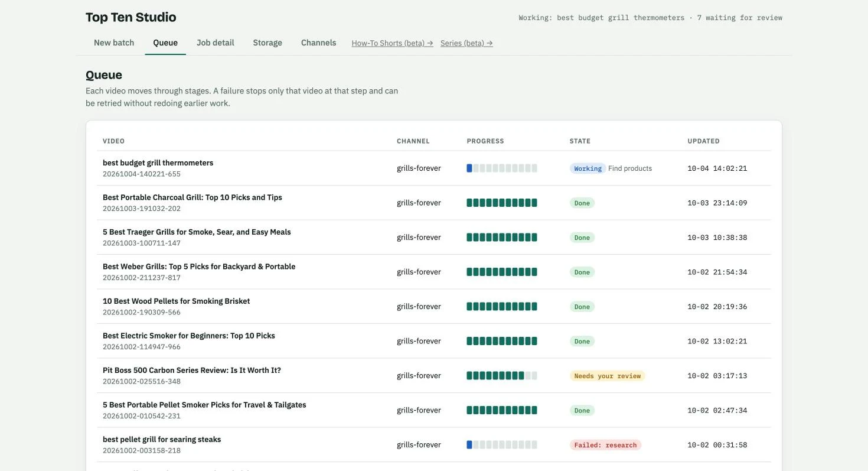Viewport: 868px width, 471px height.
Task: Click the UPDATED column header
Action: (x=703, y=141)
